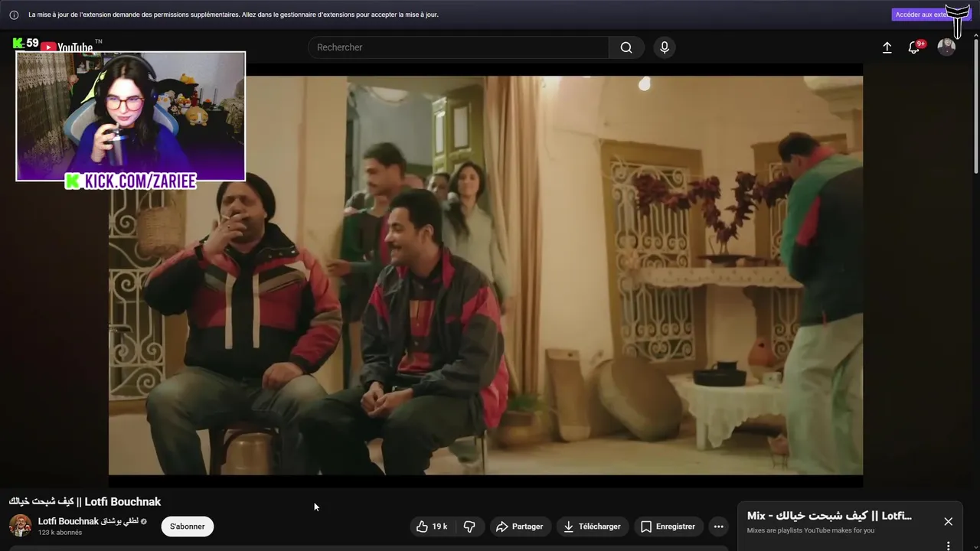
Task: Focus the Rechercher search field
Action: pos(458,47)
